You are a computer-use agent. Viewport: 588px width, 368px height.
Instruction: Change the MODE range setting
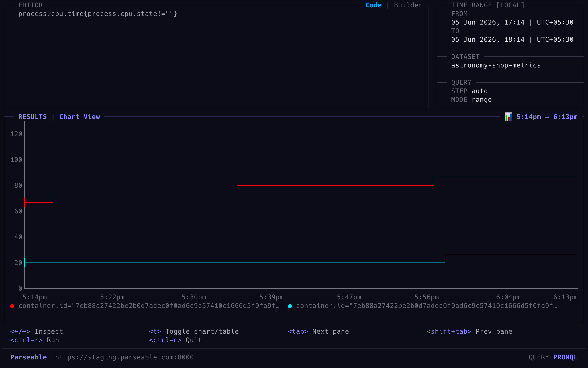[471, 100]
